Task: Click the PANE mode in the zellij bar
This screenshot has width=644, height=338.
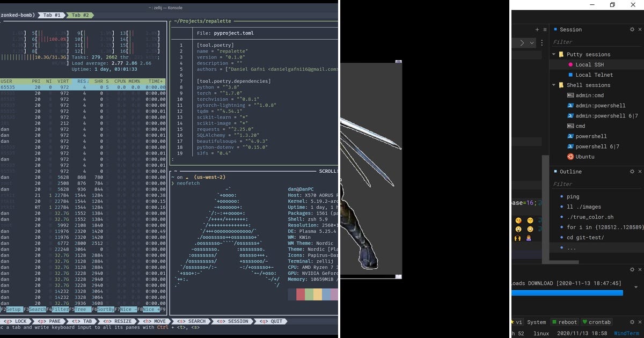Action: coord(49,321)
